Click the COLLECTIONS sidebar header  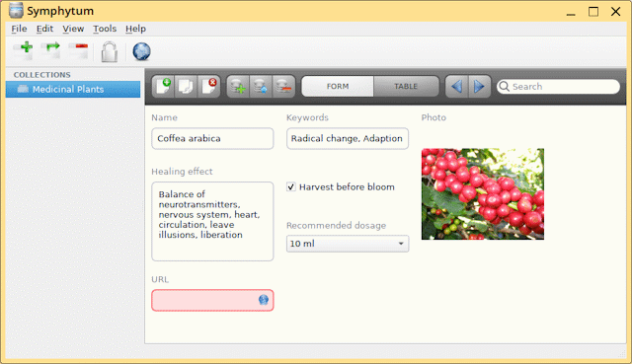click(41, 75)
